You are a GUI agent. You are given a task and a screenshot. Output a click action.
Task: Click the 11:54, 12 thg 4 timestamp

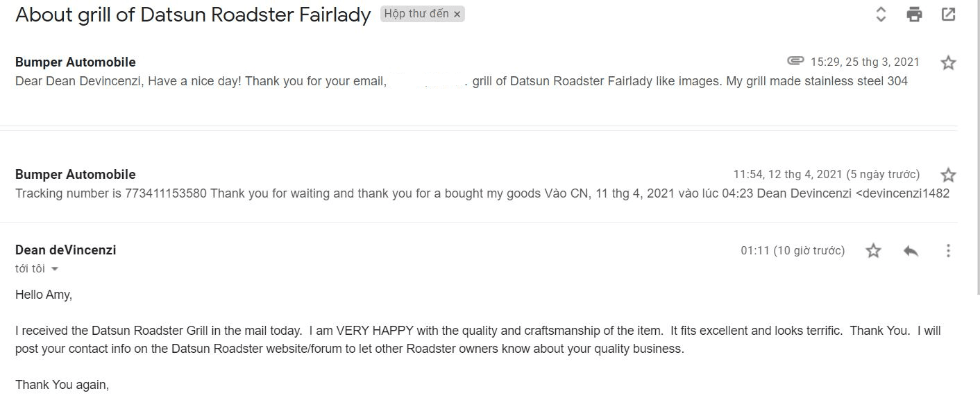(x=826, y=174)
